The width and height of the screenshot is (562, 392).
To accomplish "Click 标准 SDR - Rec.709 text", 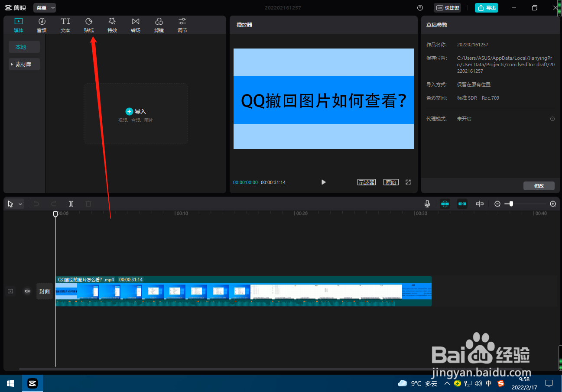I will click(x=478, y=98).
